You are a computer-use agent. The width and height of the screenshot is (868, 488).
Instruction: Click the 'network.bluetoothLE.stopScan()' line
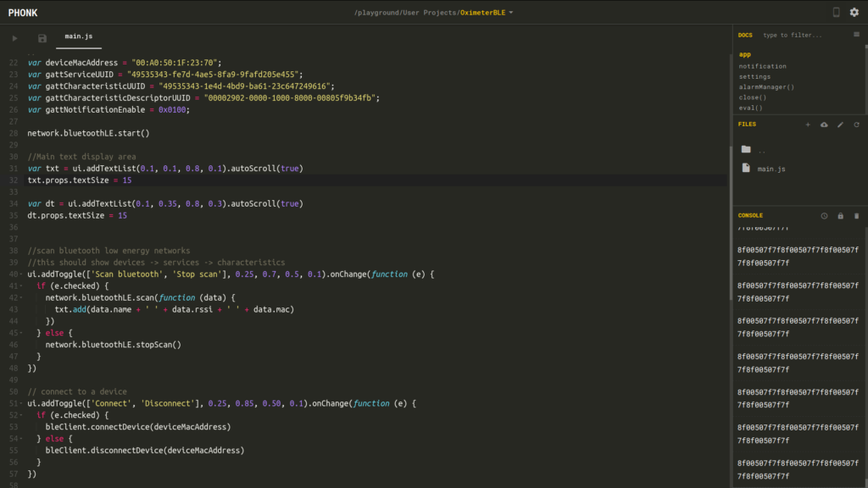(x=114, y=345)
